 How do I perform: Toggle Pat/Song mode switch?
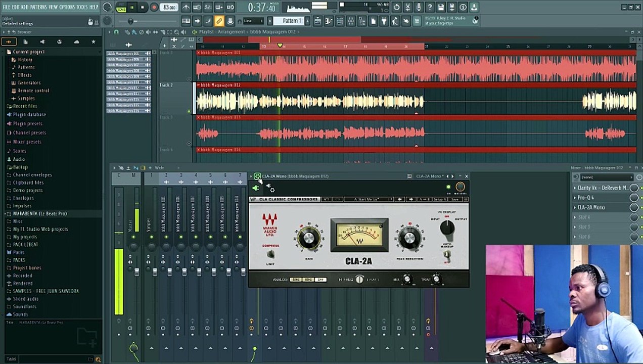pos(121,8)
